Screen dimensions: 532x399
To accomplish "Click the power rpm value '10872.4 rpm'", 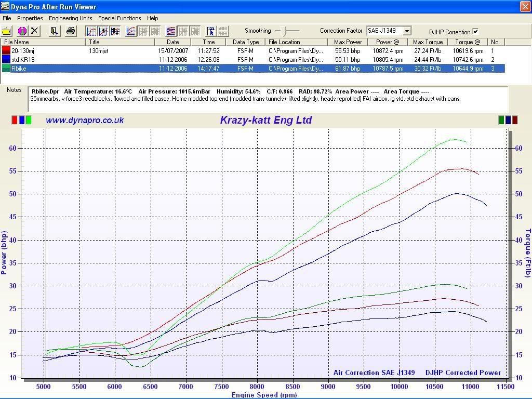I will 388,51.
